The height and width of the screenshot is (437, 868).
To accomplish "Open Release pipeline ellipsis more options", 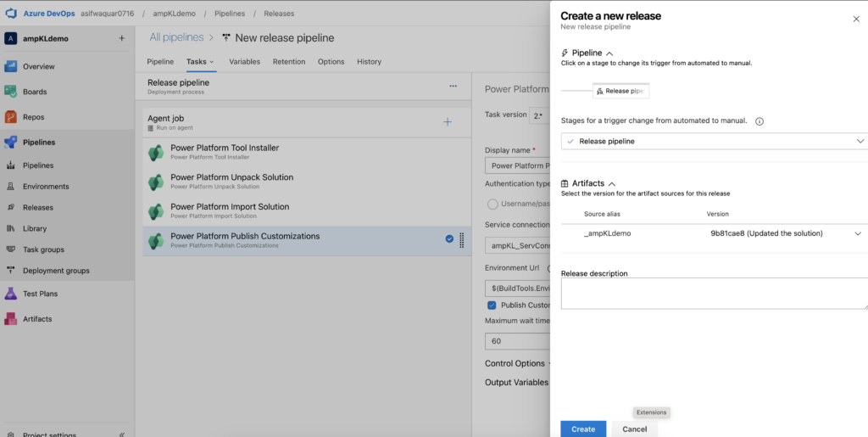I will click(453, 87).
